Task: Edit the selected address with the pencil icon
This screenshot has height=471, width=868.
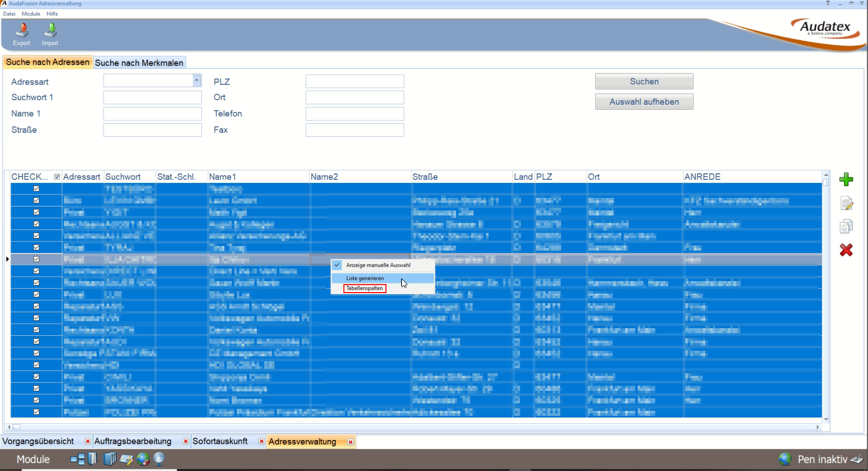Action: point(846,203)
